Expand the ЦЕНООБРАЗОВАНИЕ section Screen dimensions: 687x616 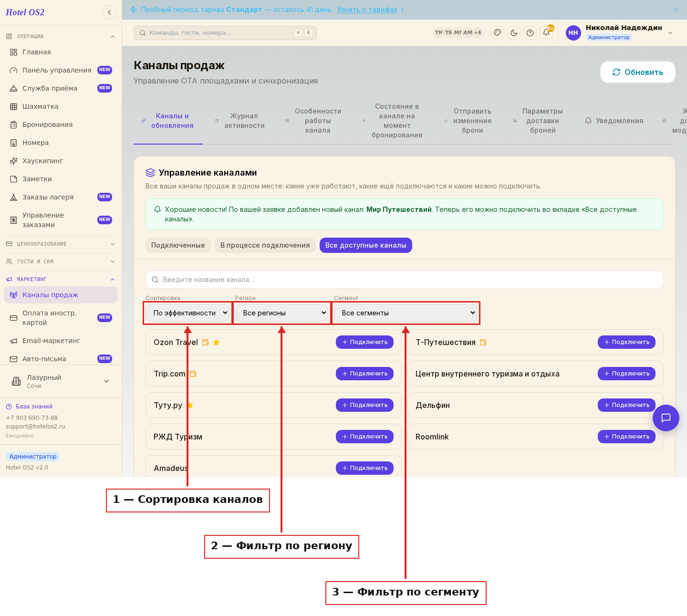click(x=61, y=244)
